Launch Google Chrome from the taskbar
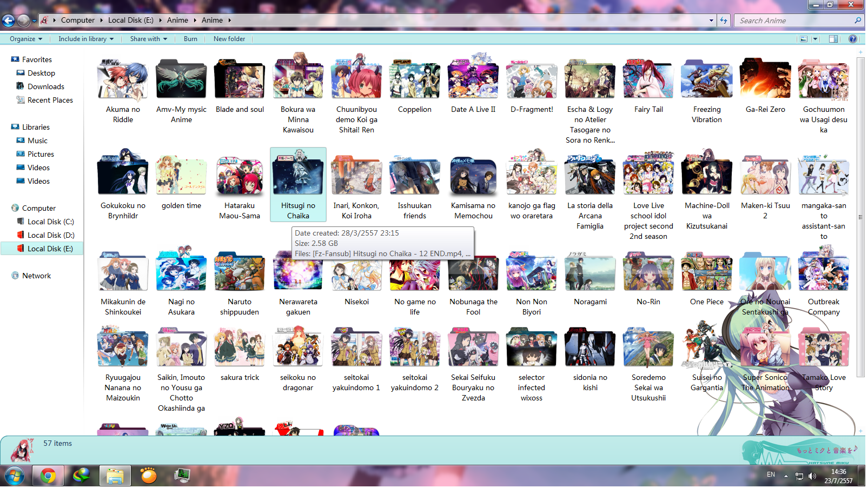This screenshot has height=488, width=868. pyautogui.click(x=48, y=476)
